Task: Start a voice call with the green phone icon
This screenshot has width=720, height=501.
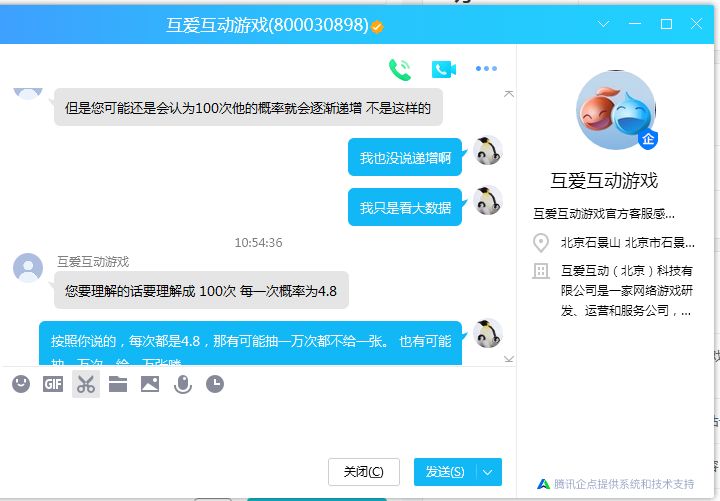Action: 399,69
